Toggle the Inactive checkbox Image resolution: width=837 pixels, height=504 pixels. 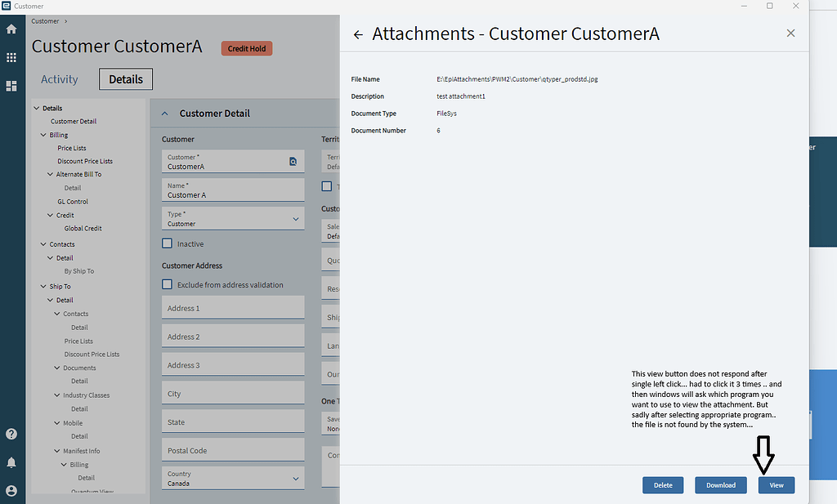167,243
